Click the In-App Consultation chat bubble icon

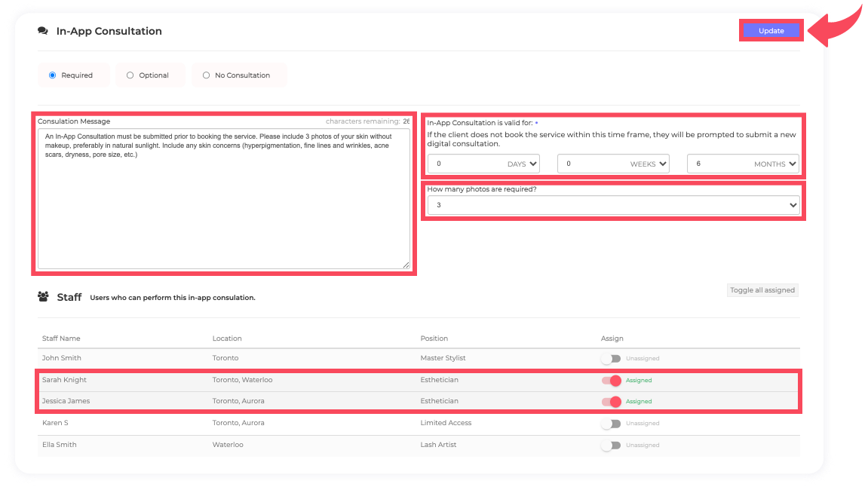pos(43,32)
